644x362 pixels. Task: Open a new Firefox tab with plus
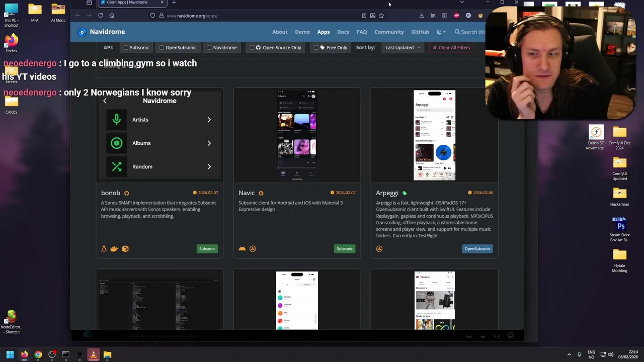(174, 3)
